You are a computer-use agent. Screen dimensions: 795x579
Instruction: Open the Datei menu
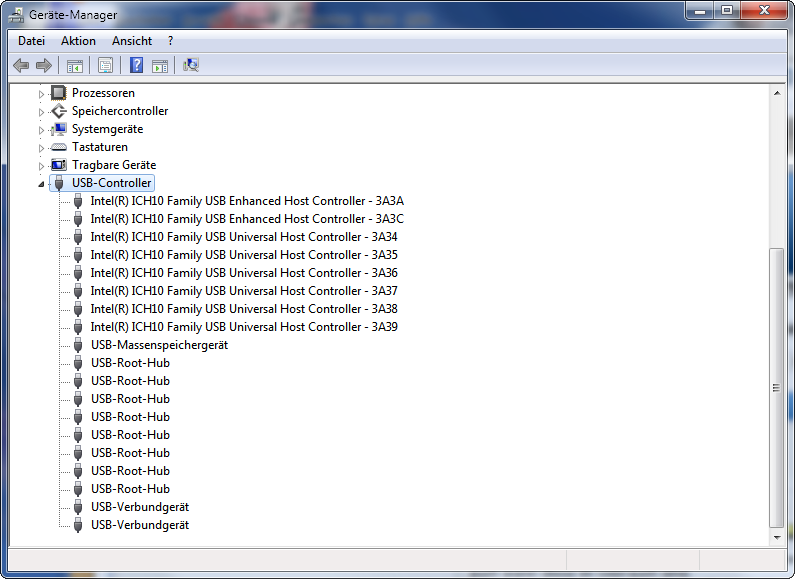[31, 41]
